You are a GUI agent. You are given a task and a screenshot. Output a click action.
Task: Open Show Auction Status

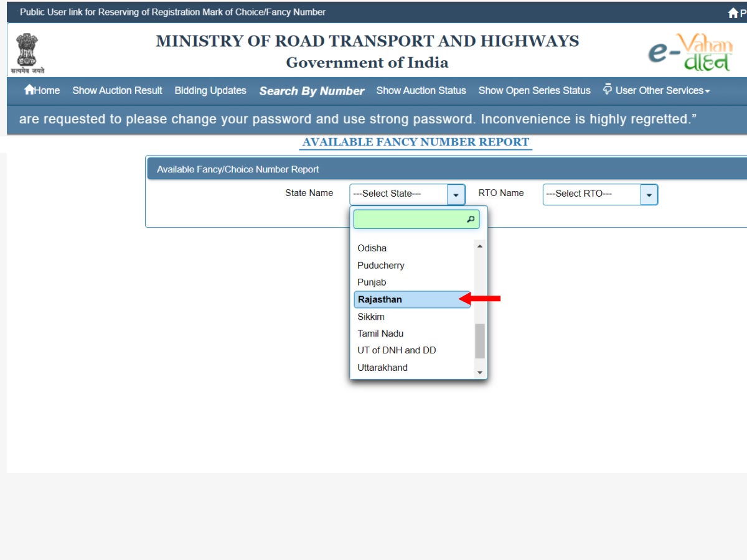pos(421,90)
